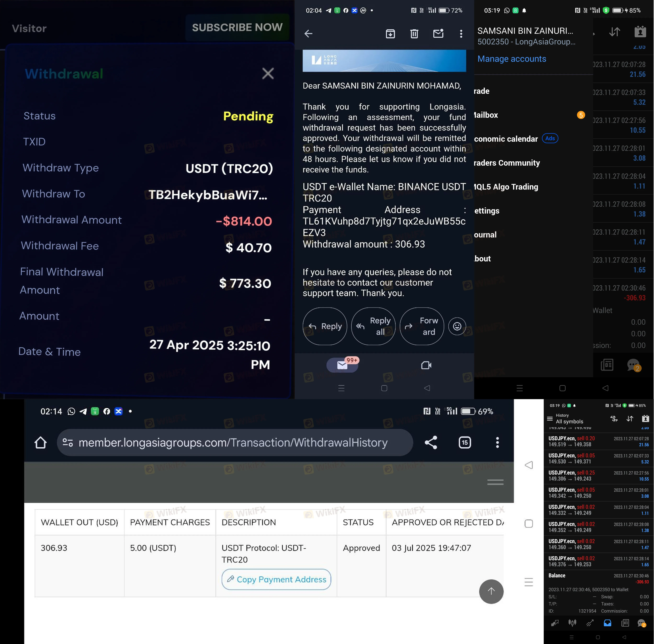Image resolution: width=654 pixels, height=644 pixels.
Task: Open the Mailbox menu item
Action: coord(486,115)
